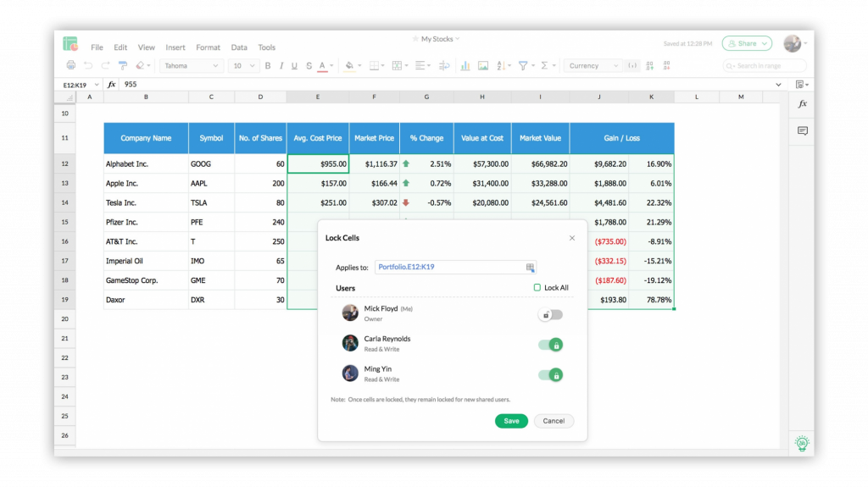Open the Tahoma font dropdown
The height and width of the screenshot is (487, 868).
pos(191,65)
